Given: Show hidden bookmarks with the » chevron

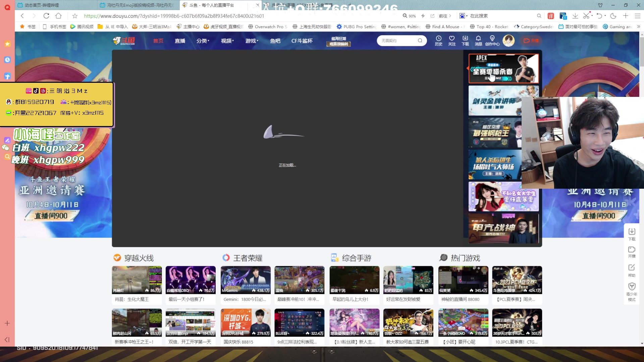Looking at the screenshot, I should click(x=639, y=26).
